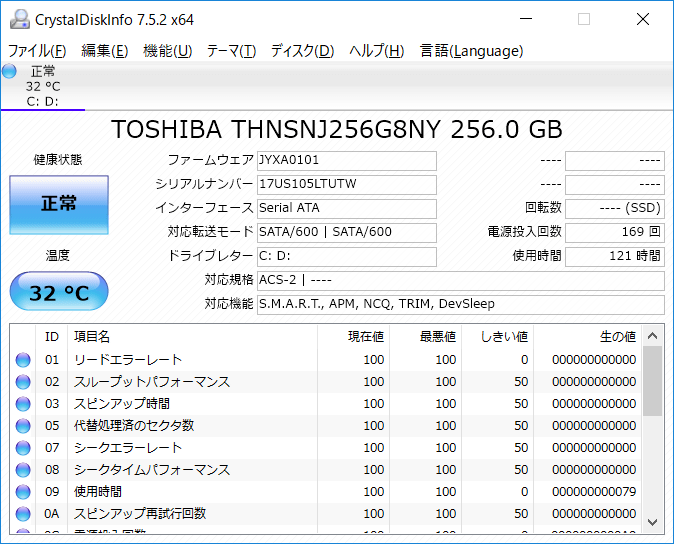Click the 正常 health status button
This screenshot has height=544, width=674.
59,205
